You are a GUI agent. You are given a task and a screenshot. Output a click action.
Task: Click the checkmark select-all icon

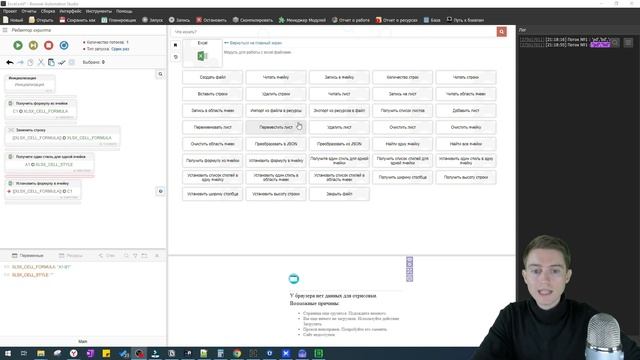(x=62, y=62)
